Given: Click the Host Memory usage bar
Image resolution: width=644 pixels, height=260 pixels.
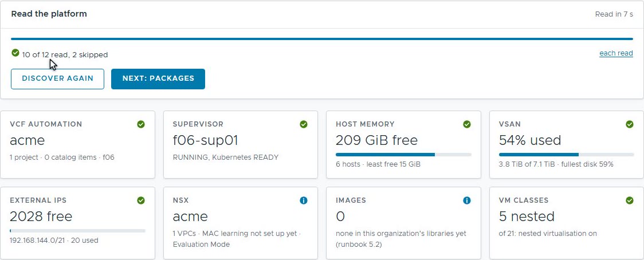Looking at the screenshot, I should click(403, 155).
